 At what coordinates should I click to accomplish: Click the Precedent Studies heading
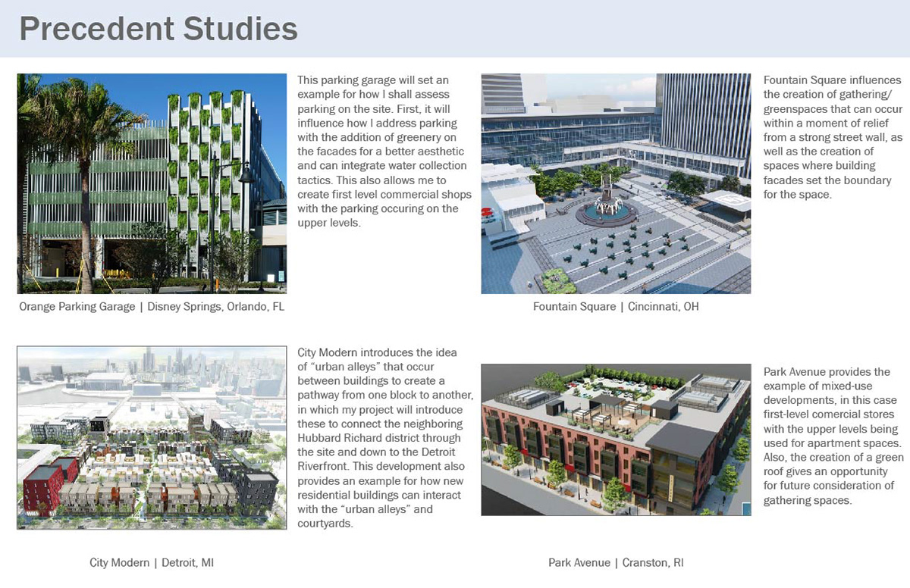(158, 29)
